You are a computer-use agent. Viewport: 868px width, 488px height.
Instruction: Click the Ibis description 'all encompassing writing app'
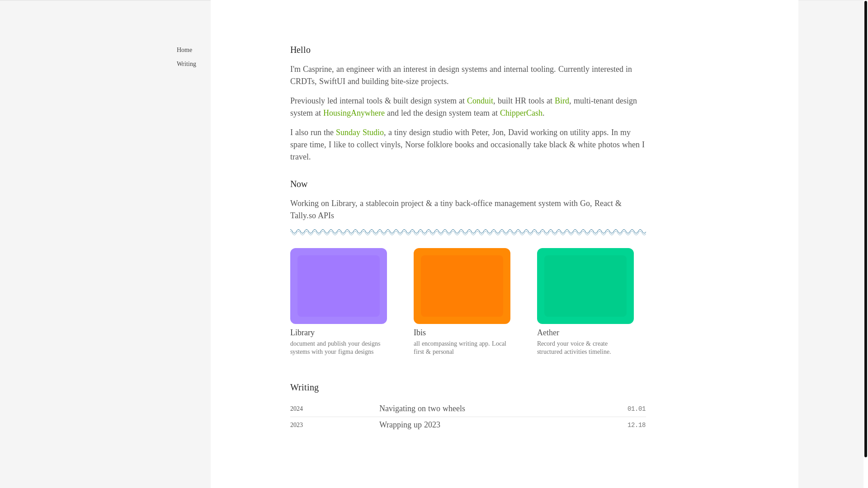(451, 344)
